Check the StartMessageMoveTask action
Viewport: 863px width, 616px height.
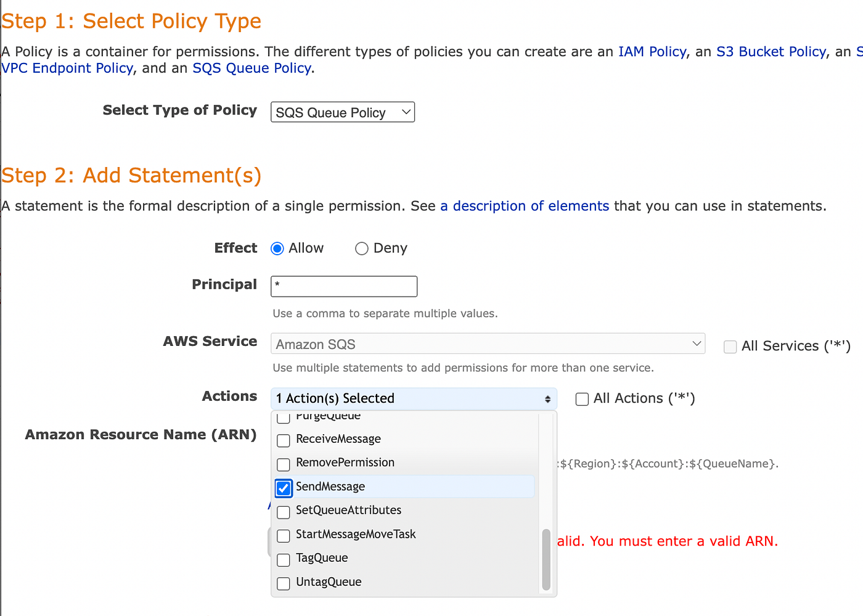[x=284, y=535]
